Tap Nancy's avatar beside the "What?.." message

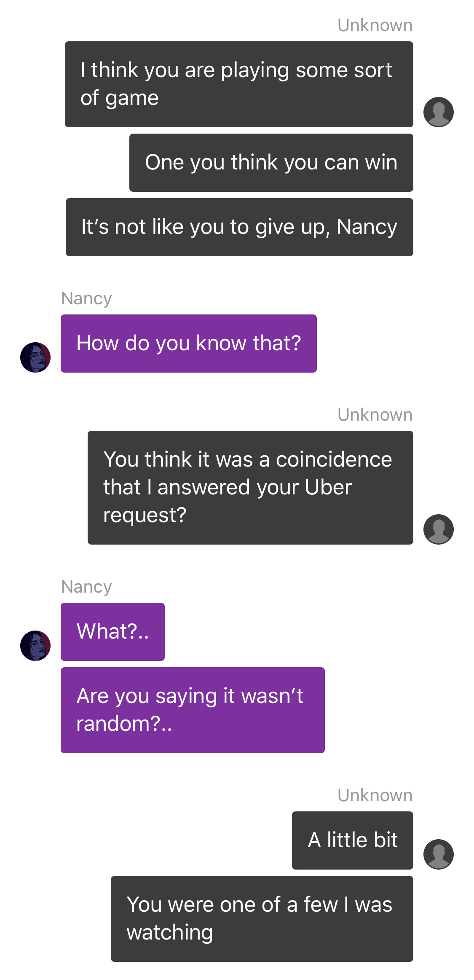(x=35, y=646)
